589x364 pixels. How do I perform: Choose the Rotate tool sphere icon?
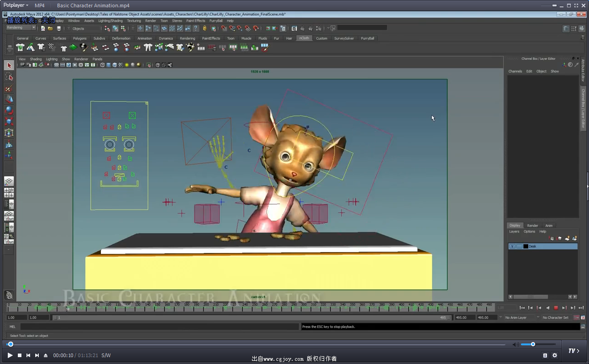(9, 110)
